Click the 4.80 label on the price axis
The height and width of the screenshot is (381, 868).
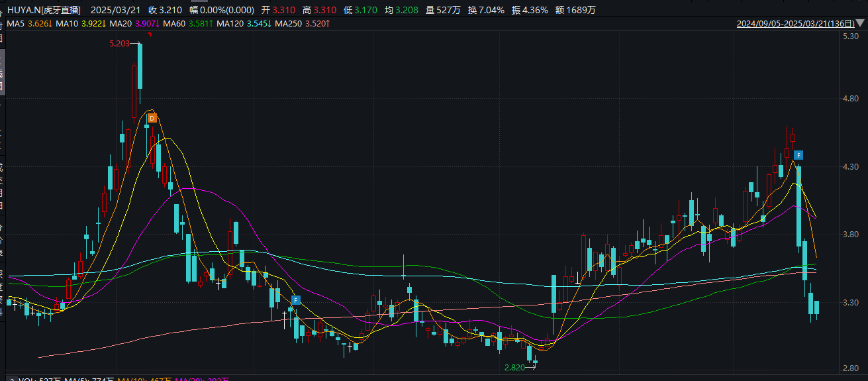pos(849,99)
